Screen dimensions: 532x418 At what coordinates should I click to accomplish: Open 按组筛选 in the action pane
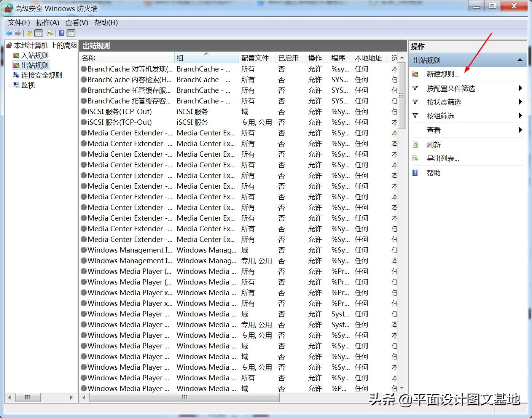click(441, 116)
